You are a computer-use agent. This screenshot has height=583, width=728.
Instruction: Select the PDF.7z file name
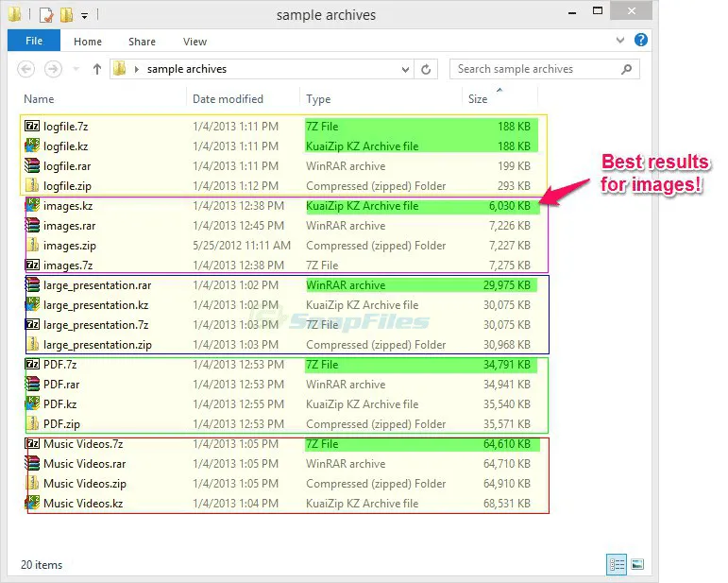point(59,365)
